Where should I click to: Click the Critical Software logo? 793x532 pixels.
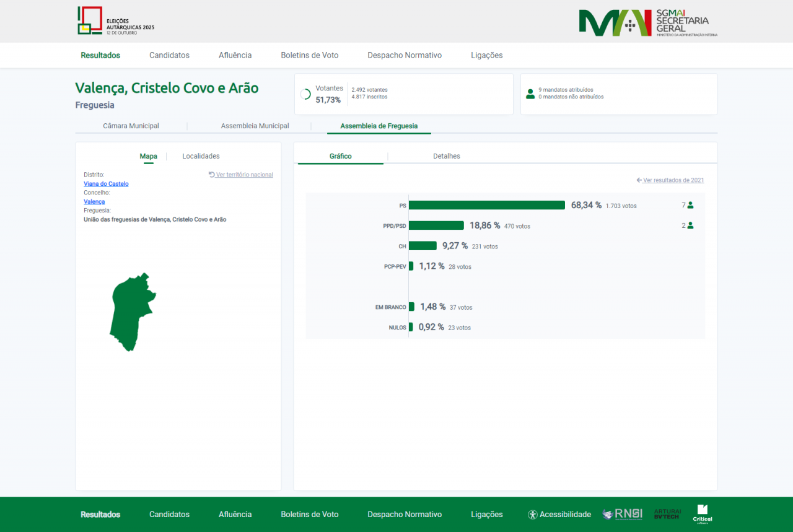point(703,513)
